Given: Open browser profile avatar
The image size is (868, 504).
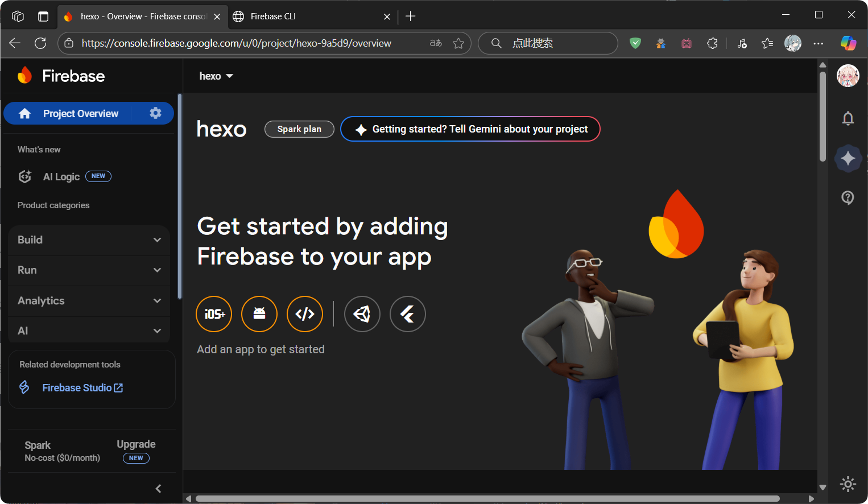Looking at the screenshot, I should point(793,43).
